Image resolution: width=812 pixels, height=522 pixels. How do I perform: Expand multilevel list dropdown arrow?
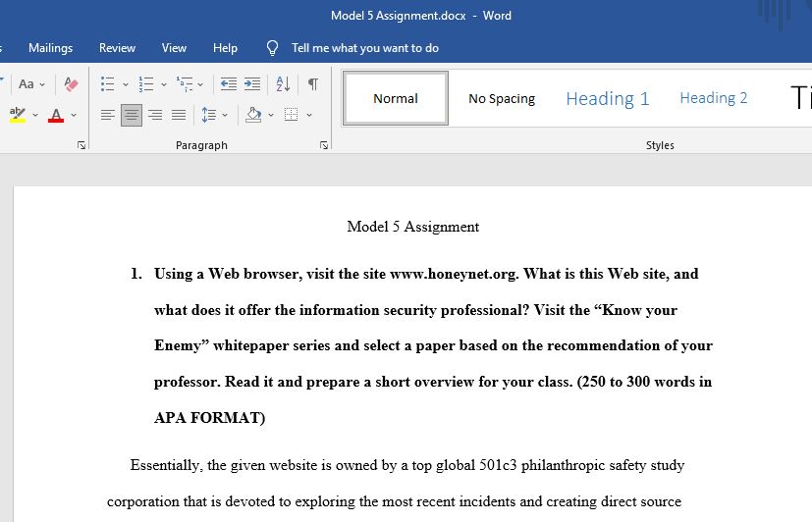tap(200, 84)
